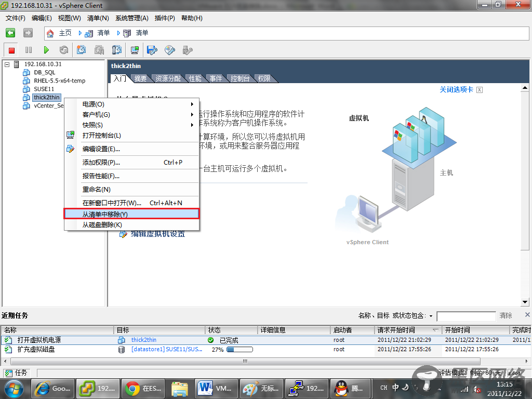Screen dimensions: 532x399
Task: Click the thick2thin target link in tasks
Action: [x=144, y=340]
